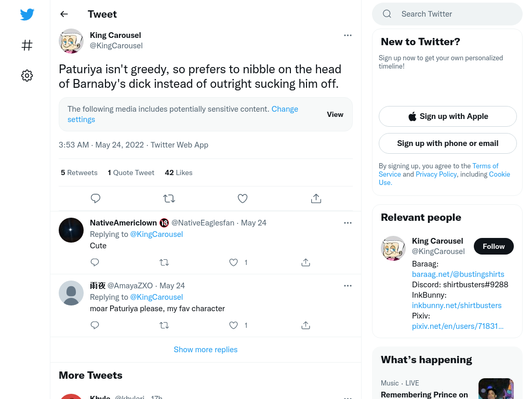Open the Settings gear icon
The height and width of the screenshot is (399, 532).
tap(27, 75)
